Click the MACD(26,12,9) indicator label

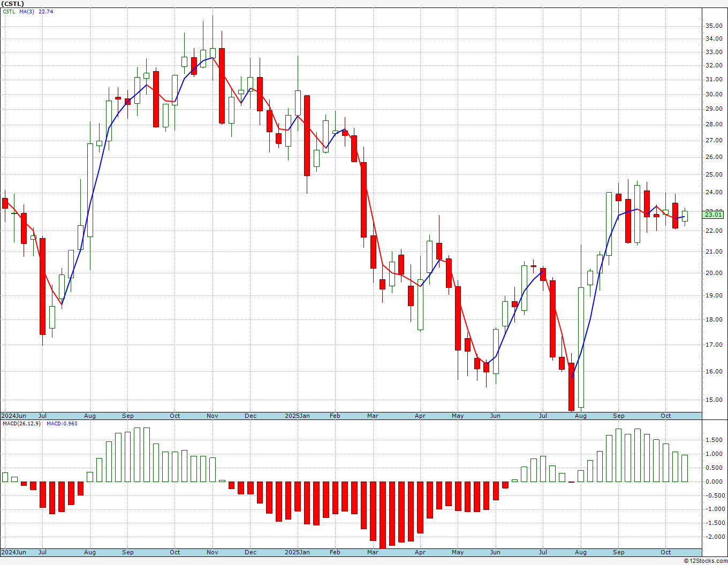click(x=21, y=424)
